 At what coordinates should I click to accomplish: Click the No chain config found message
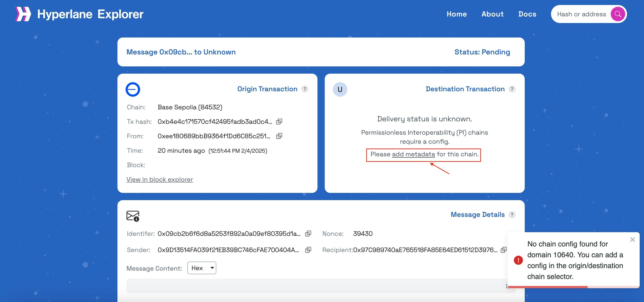tap(575, 260)
